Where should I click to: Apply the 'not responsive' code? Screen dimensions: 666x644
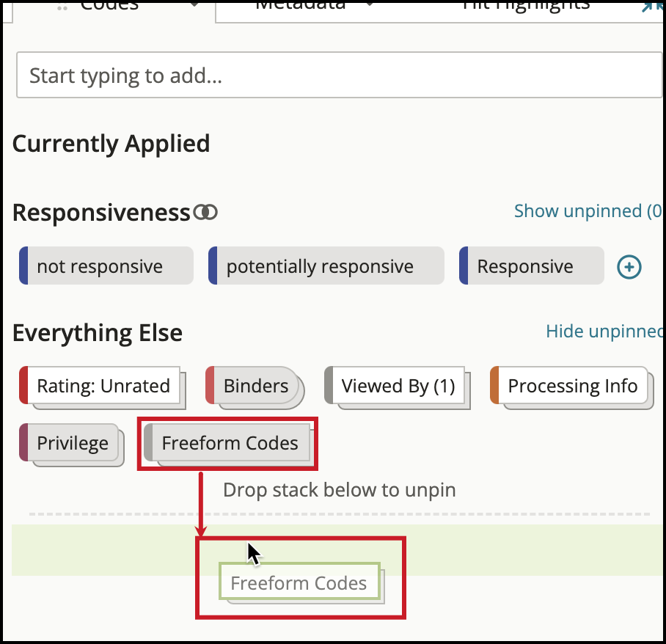tap(106, 266)
